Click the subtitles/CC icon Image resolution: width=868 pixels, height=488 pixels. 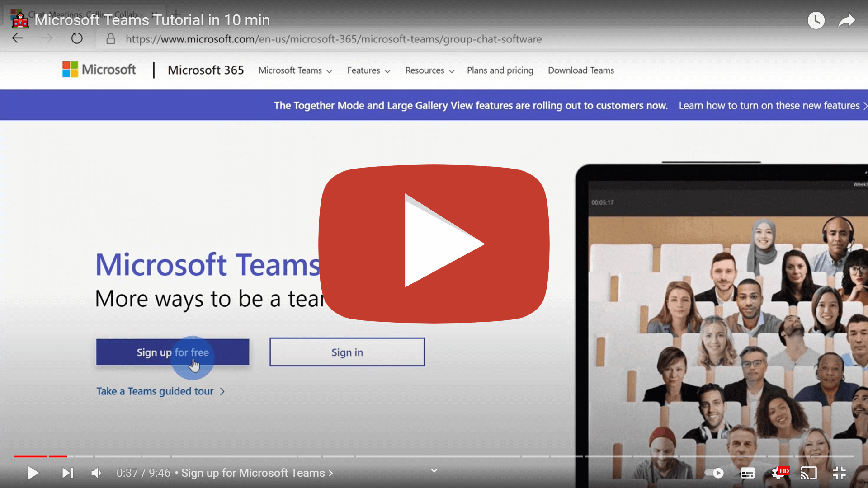point(748,473)
